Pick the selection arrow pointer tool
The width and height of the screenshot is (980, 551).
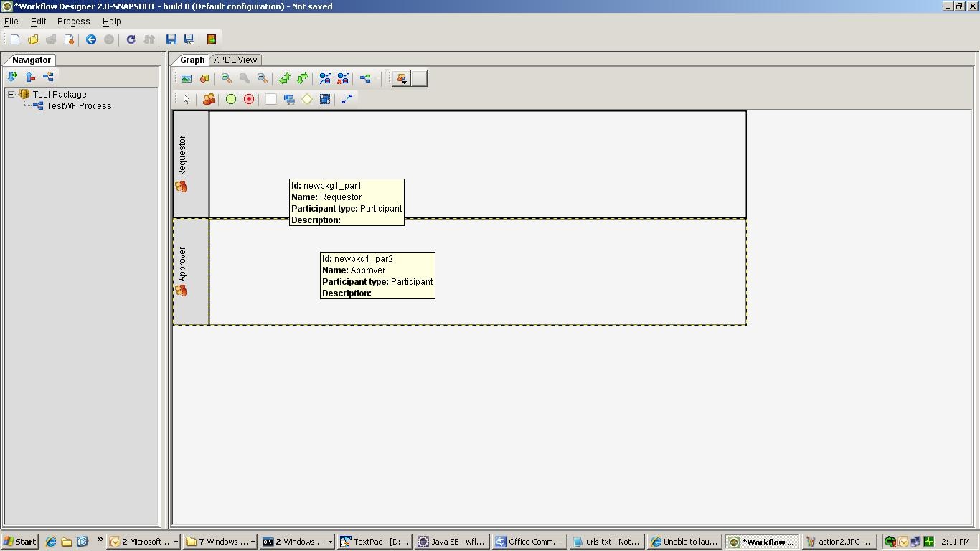click(x=187, y=99)
